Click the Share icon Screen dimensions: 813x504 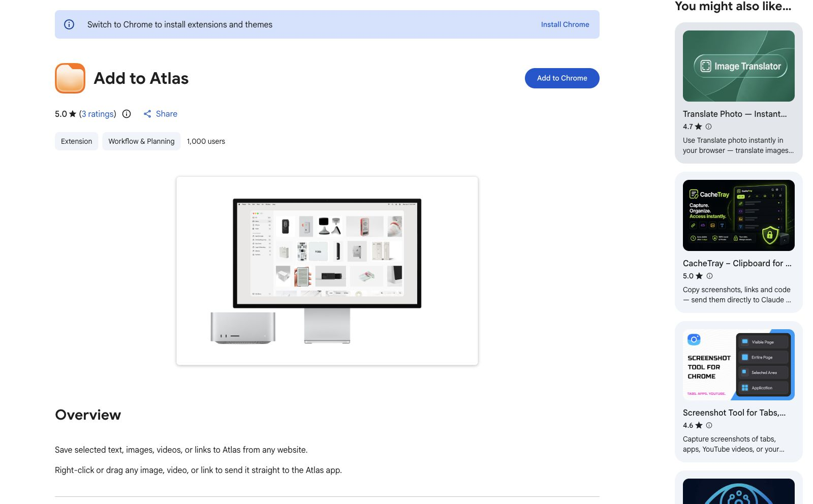click(x=147, y=114)
